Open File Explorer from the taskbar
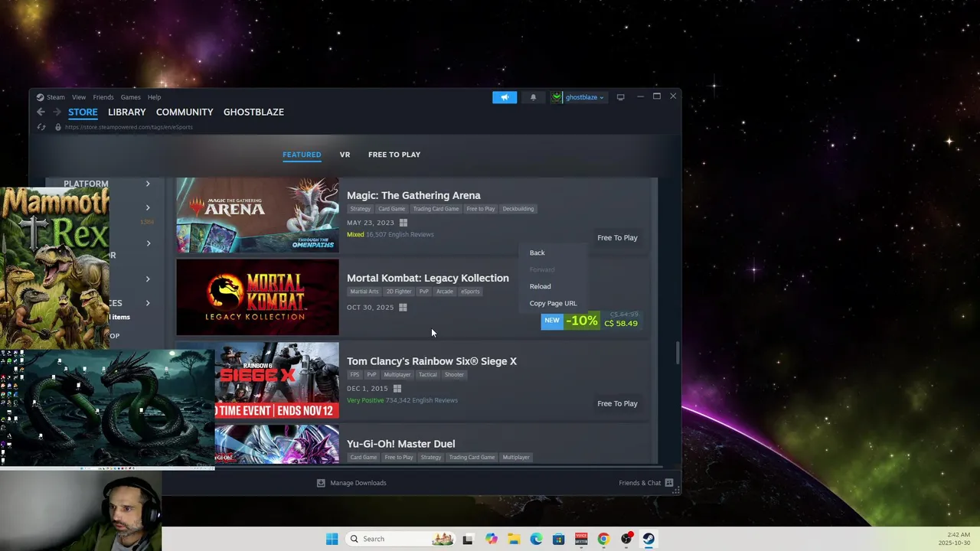This screenshot has height=551, width=980. pyautogui.click(x=514, y=539)
